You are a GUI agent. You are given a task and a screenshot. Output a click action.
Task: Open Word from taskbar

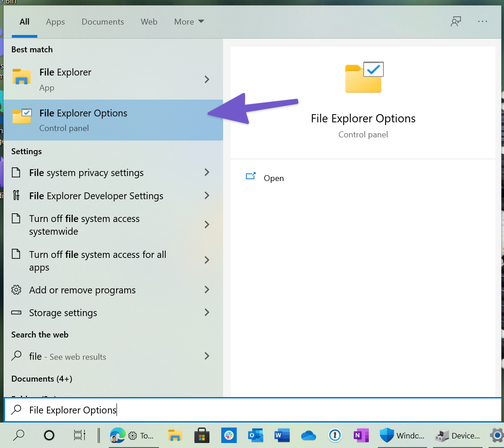(x=282, y=435)
